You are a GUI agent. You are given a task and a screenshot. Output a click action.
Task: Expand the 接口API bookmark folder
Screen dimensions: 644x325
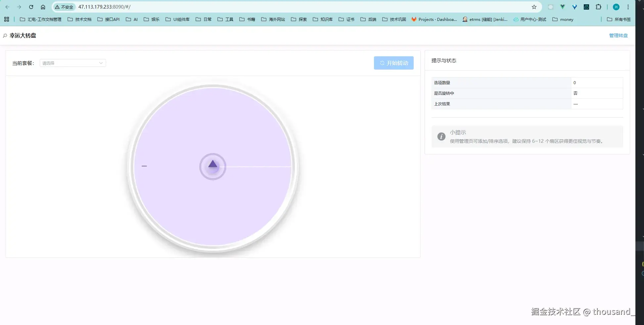pyautogui.click(x=109, y=20)
